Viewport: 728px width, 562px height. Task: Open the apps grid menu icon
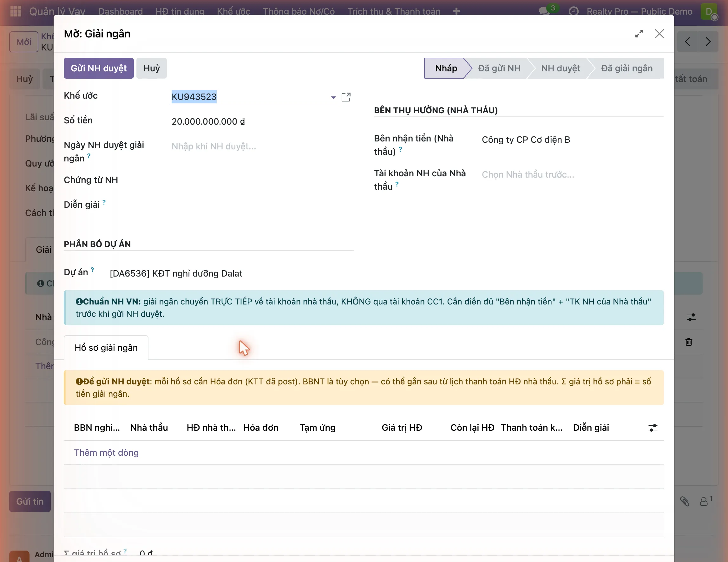click(x=16, y=11)
